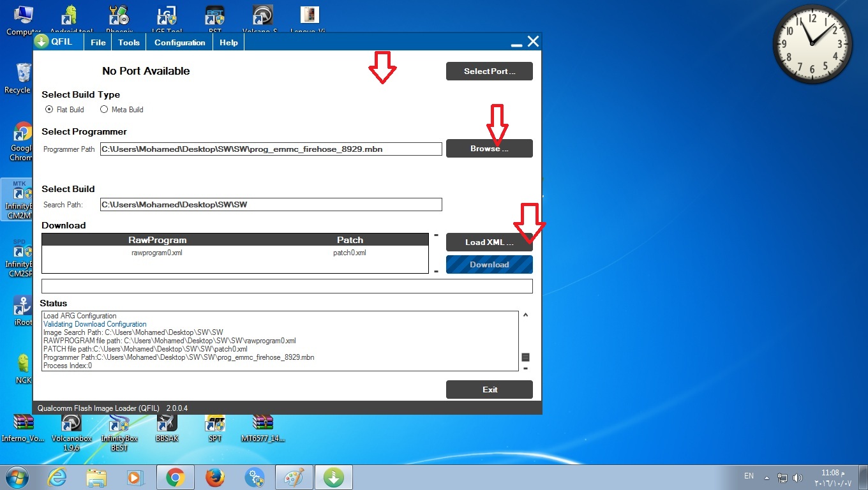Select the Volcanobox 1.9.6 desktop shortcut
Image resolution: width=868 pixels, height=490 pixels.
click(71, 432)
